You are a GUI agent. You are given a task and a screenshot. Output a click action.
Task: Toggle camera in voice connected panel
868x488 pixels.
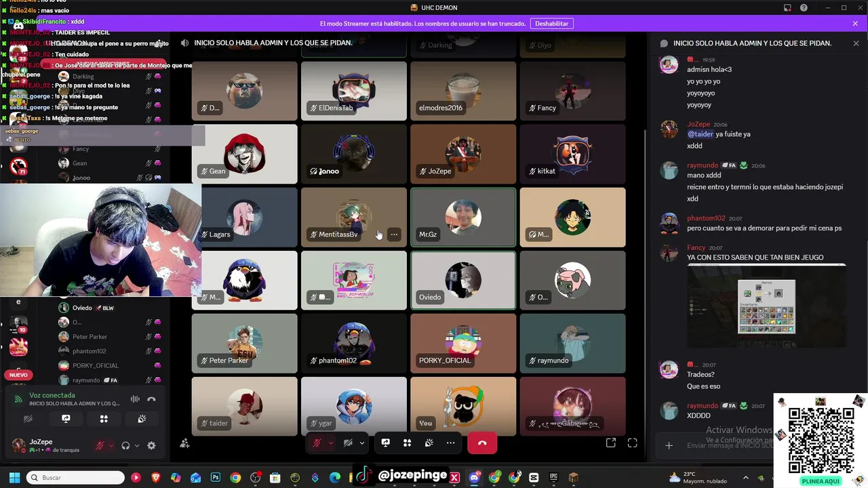(x=28, y=419)
